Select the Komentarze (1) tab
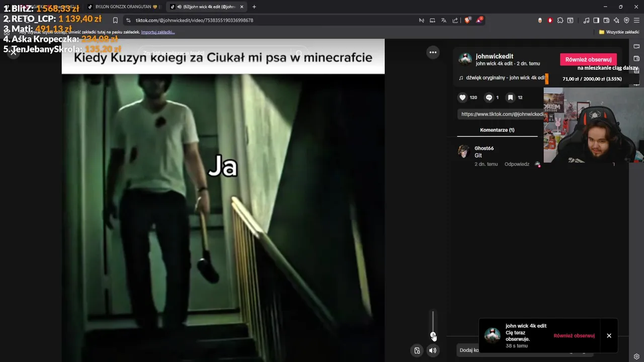644x362 pixels. pyautogui.click(x=497, y=130)
